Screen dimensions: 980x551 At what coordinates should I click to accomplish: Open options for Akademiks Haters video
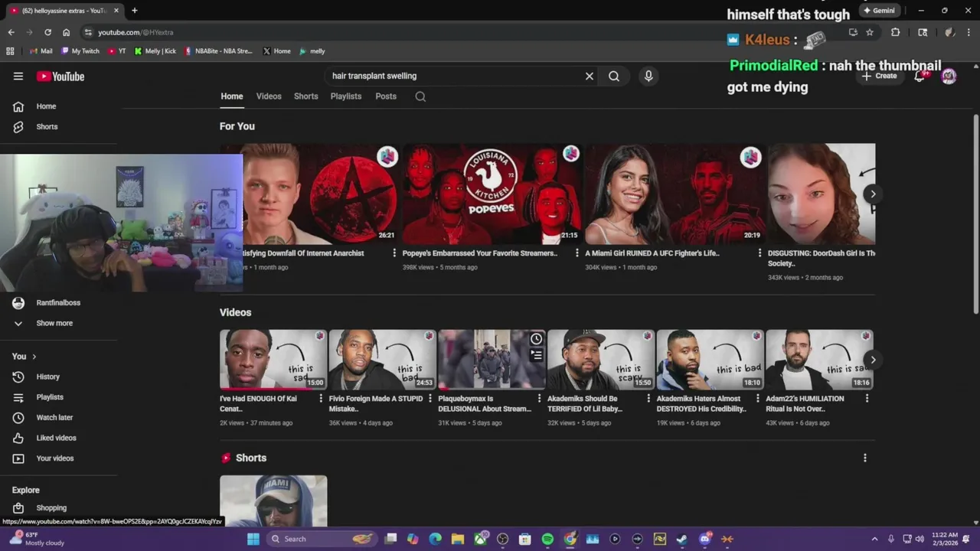[758, 398]
